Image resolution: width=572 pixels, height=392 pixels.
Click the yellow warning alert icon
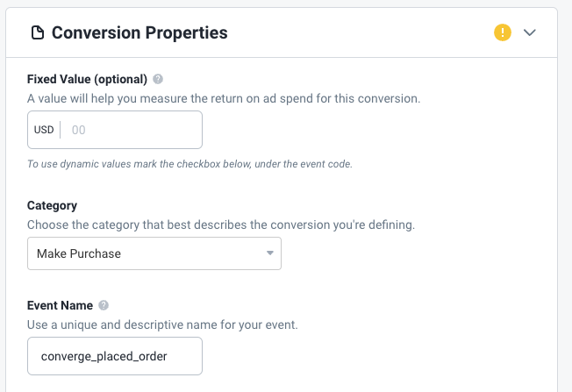pos(502,33)
